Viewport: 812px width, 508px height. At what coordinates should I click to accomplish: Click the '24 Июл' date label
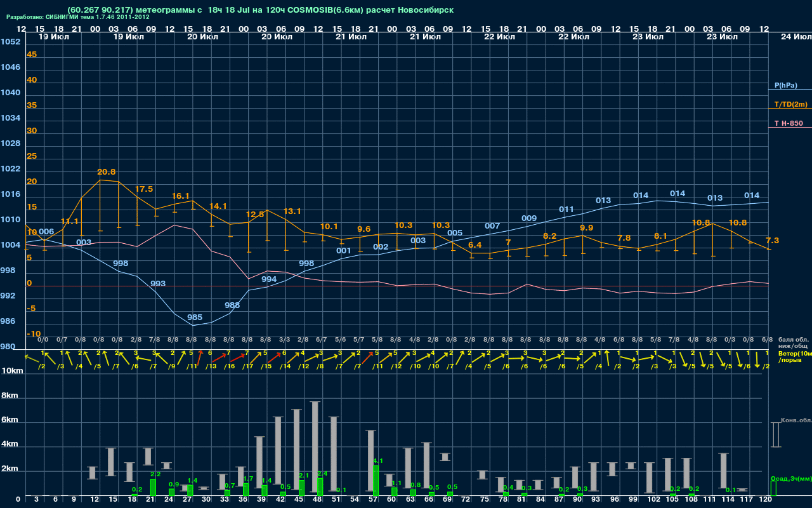coord(795,37)
